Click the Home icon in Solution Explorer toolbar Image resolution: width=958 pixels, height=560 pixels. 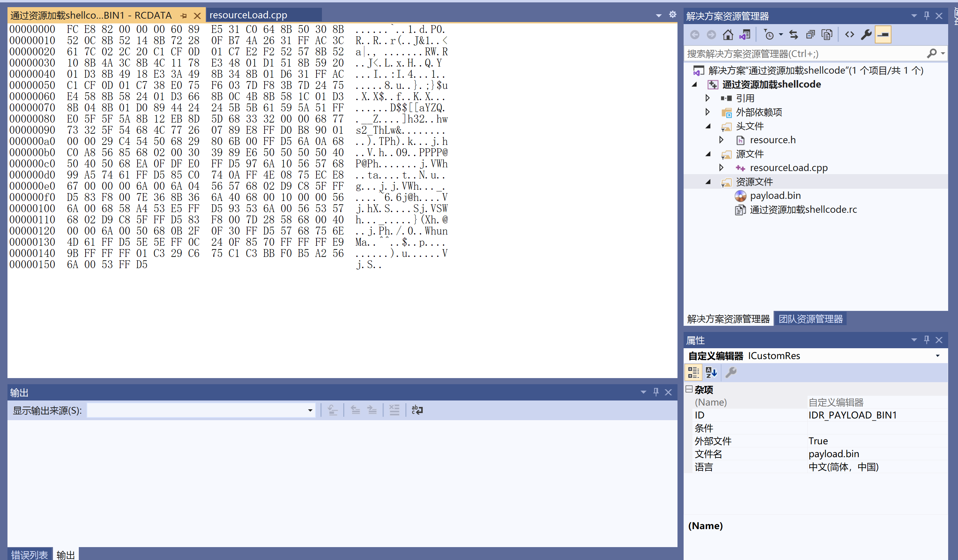point(728,35)
